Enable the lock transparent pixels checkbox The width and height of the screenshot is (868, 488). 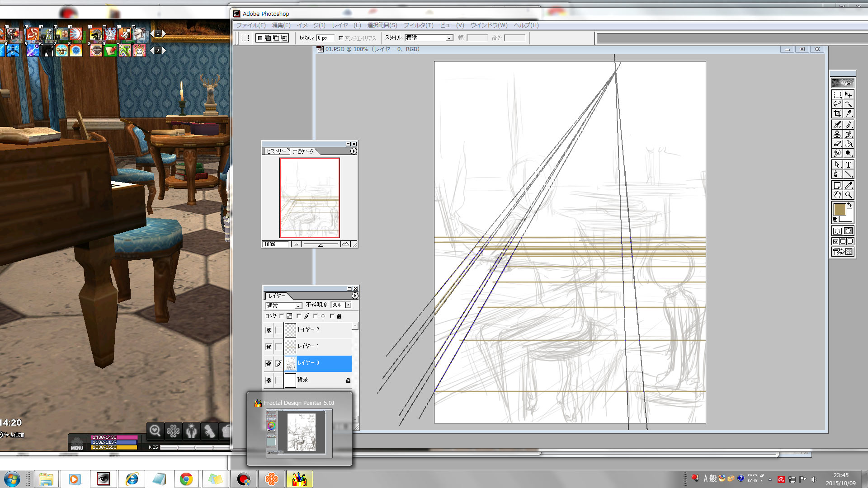click(282, 316)
